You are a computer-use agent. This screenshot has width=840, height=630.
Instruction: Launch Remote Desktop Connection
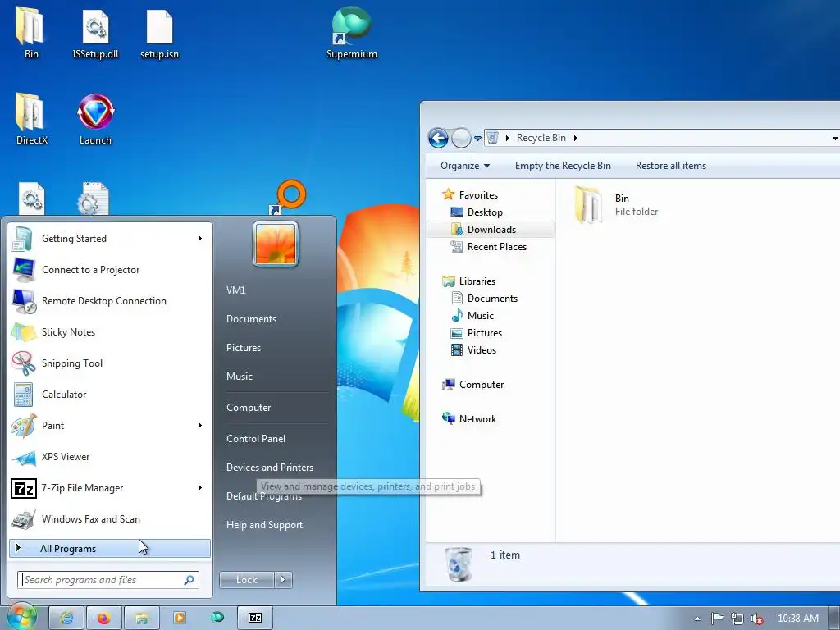click(x=104, y=300)
